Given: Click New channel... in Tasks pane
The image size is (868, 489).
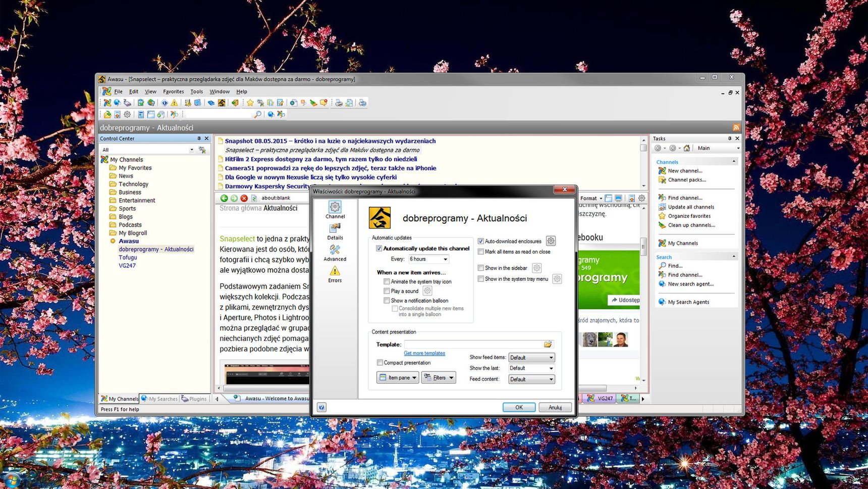Looking at the screenshot, I should tap(685, 171).
